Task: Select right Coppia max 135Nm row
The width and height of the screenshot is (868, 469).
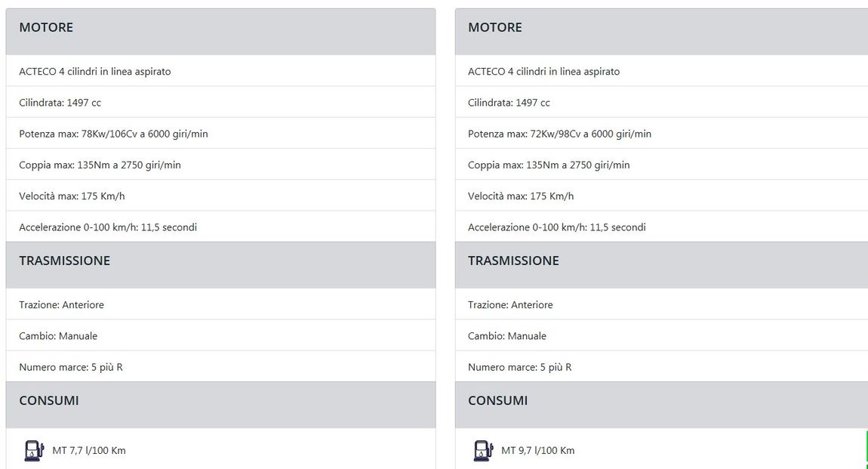Action: [661, 165]
